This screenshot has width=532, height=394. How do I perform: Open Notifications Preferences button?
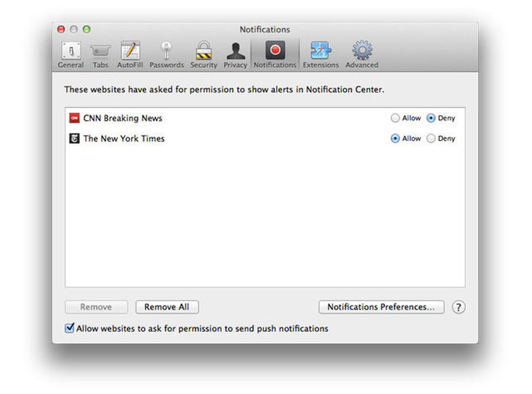[381, 307]
